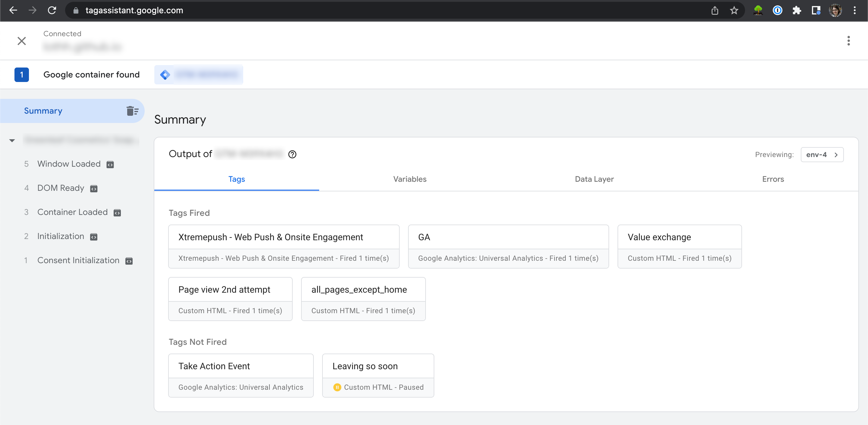Viewport: 868px width, 425px height.
Task: Switch to the Variables tab
Action: [409, 179]
